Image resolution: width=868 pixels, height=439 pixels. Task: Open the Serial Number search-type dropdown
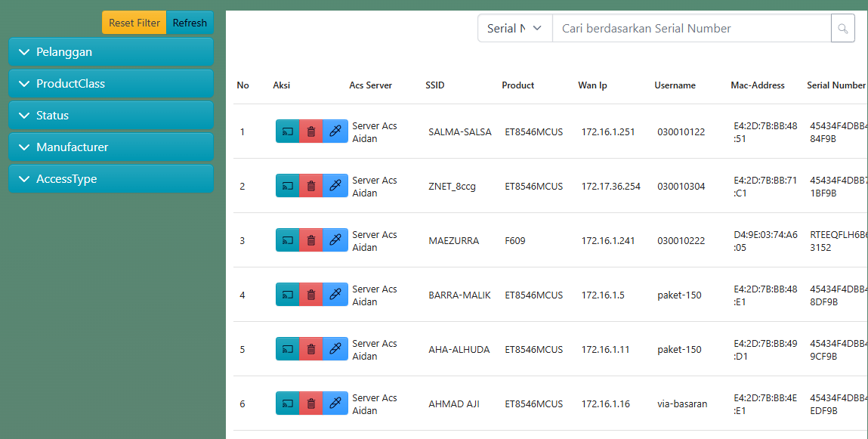[x=514, y=29]
